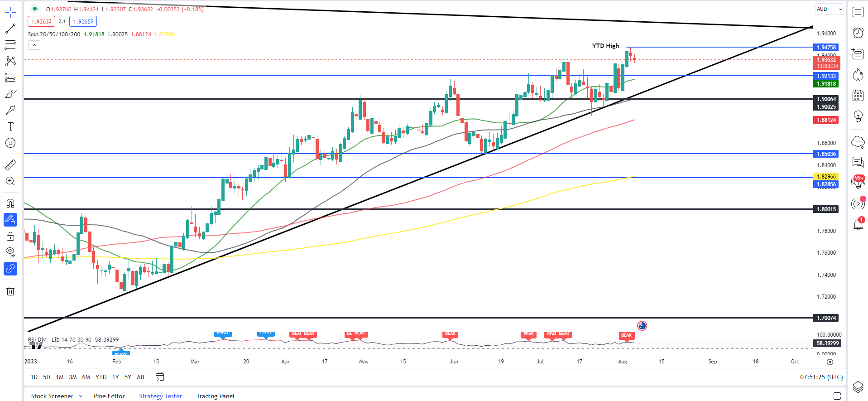Viewport: 868px width, 401px height.
Task: Open the Stock Screener tab
Action: (x=52, y=396)
